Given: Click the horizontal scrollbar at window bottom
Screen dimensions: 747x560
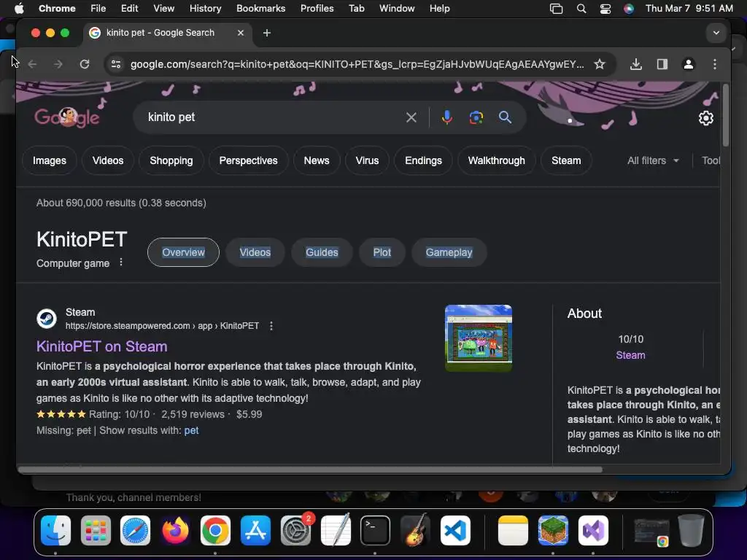Looking at the screenshot, I should point(309,470).
